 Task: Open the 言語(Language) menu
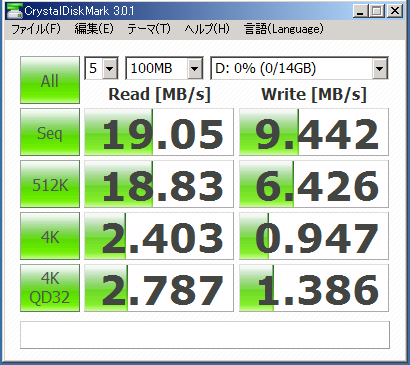[x=283, y=29]
